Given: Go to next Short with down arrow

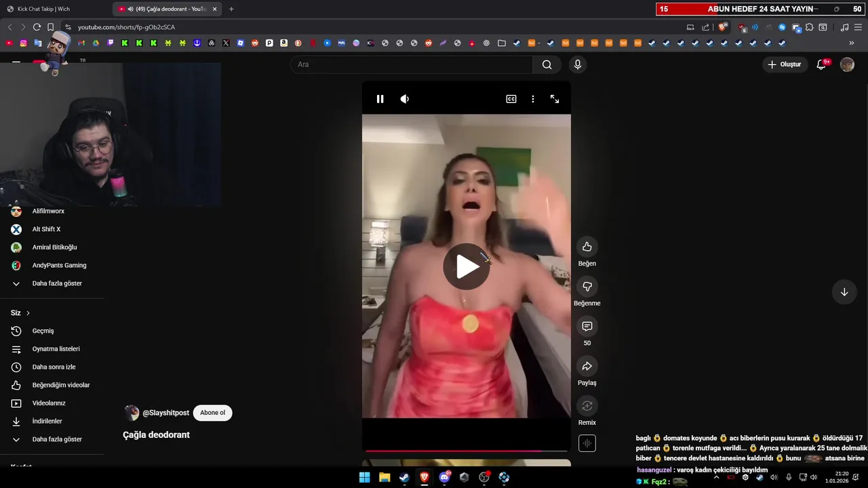Looking at the screenshot, I should coord(844,292).
